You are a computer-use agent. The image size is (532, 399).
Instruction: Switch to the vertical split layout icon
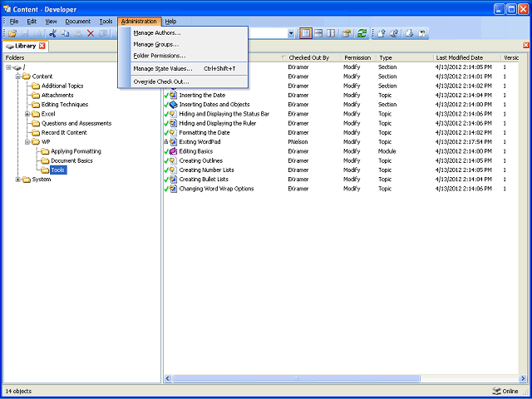[x=331, y=33]
